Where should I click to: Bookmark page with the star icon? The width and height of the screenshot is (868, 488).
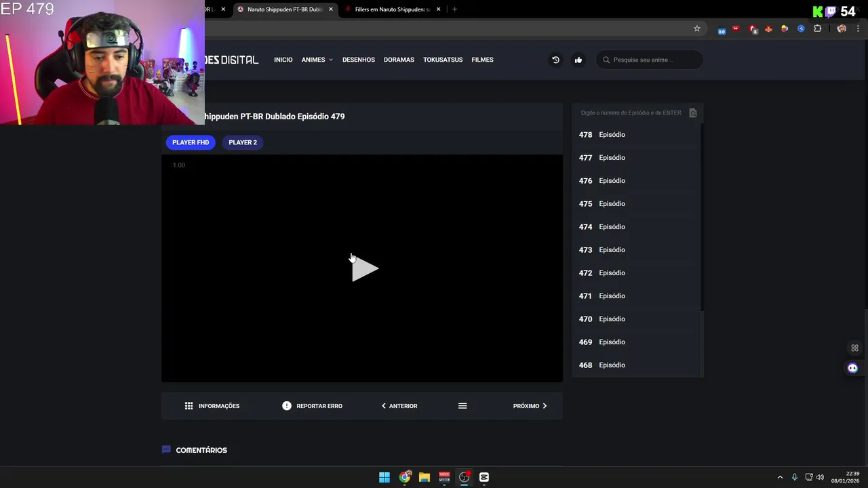696,28
